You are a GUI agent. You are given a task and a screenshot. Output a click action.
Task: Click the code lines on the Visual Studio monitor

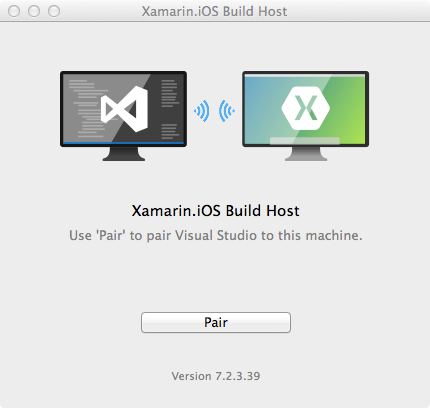click(x=87, y=108)
